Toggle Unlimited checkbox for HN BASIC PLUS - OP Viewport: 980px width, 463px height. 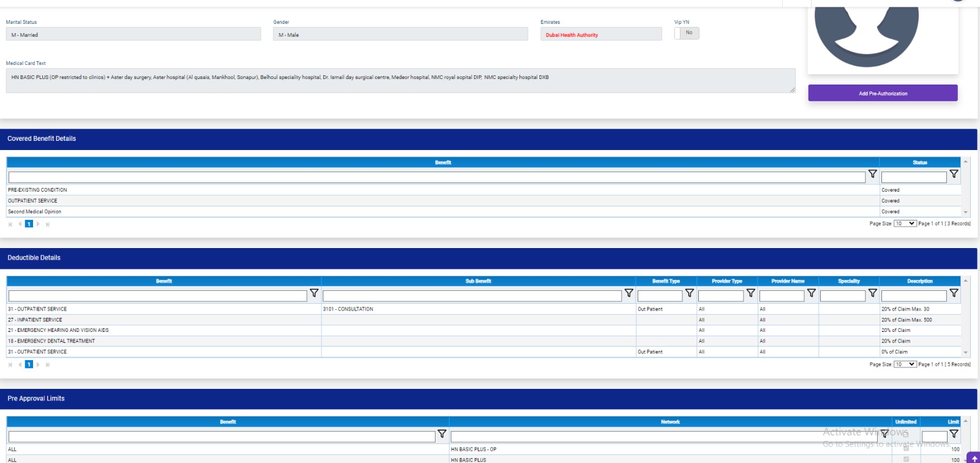[x=906, y=449]
